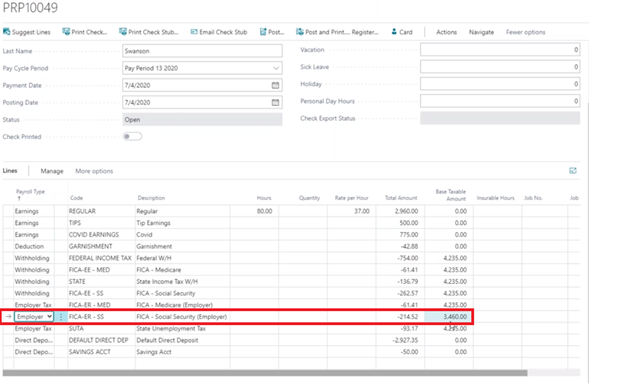Click the Card person icon
Screen dimensions: 623x384
pyautogui.click(x=394, y=32)
